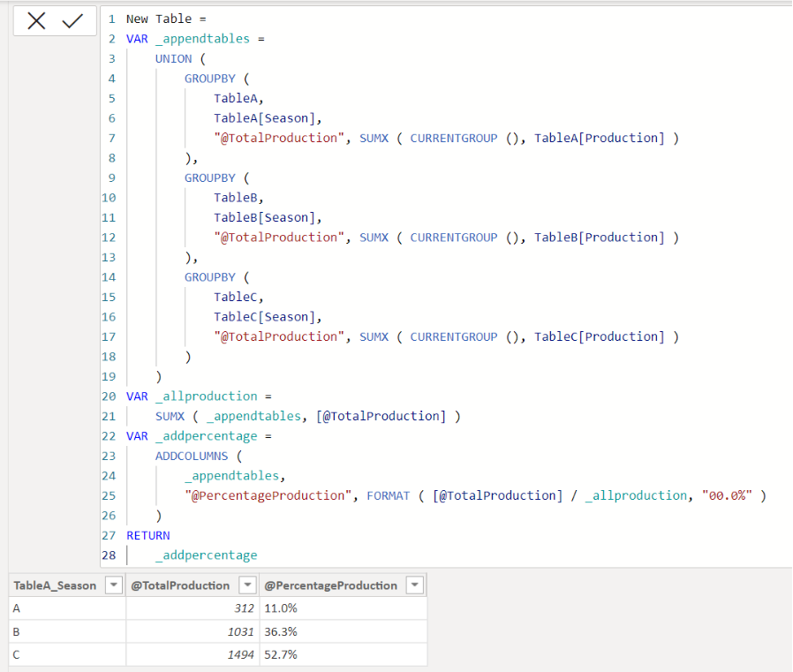Open the TableA_Season column filter dropdown

114,585
